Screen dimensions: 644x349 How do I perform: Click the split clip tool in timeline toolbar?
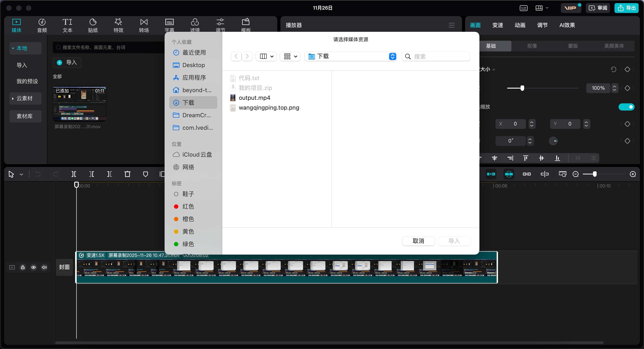(x=74, y=174)
